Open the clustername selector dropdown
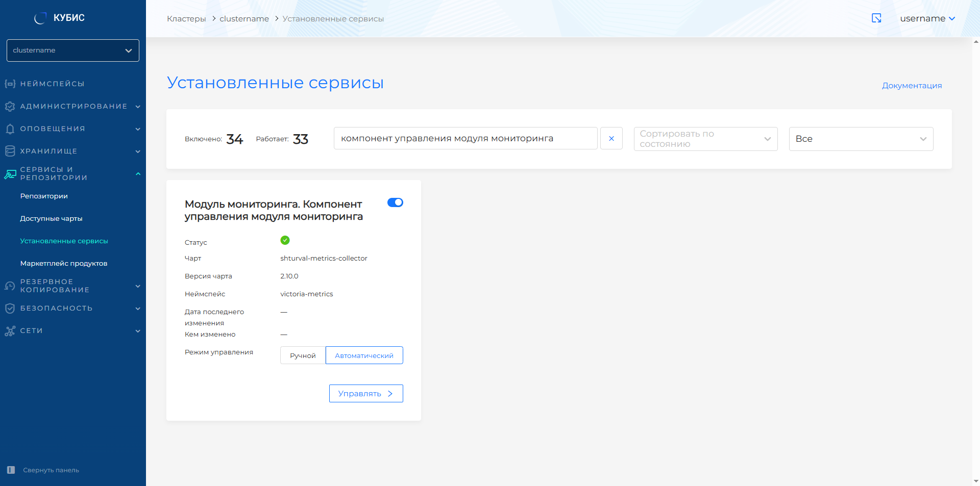Screen dimensions: 980x486 (x=72, y=50)
